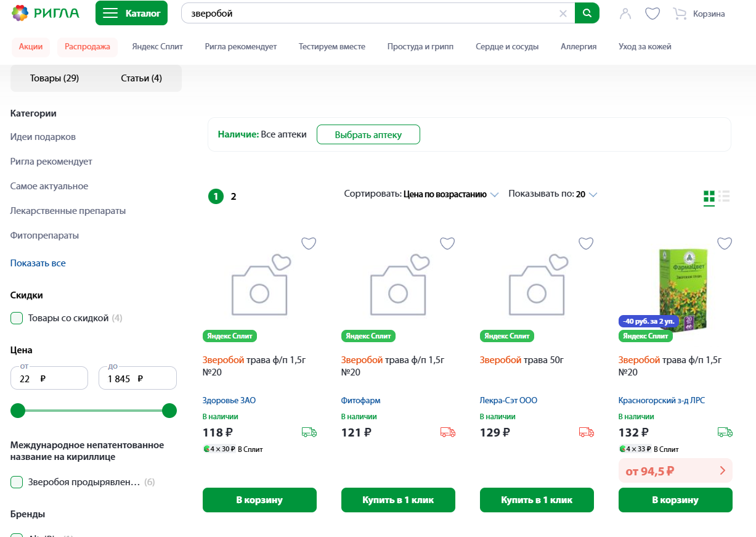Switch to the Статьи (4) tab
The image size is (756, 537).
coord(141,78)
